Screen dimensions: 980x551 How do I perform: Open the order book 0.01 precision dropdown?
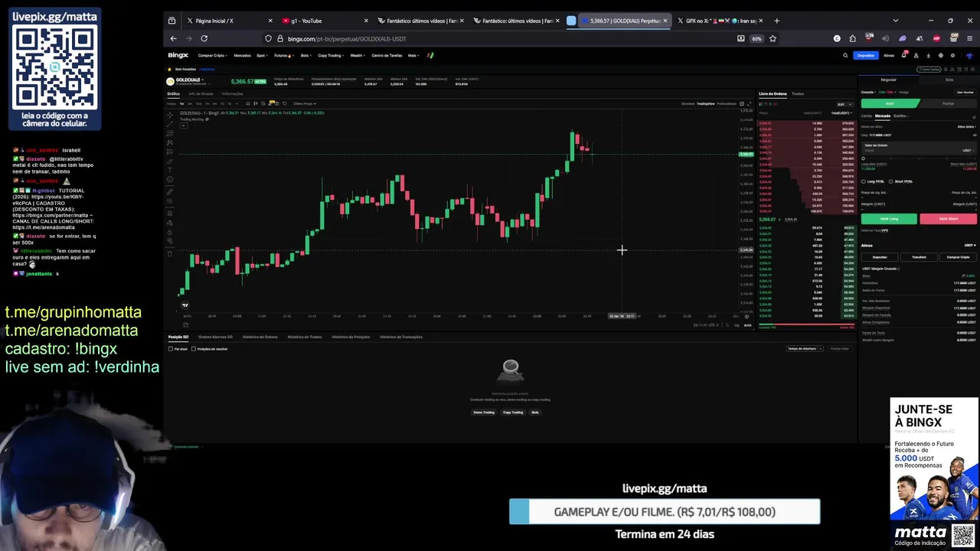click(x=845, y=104)
